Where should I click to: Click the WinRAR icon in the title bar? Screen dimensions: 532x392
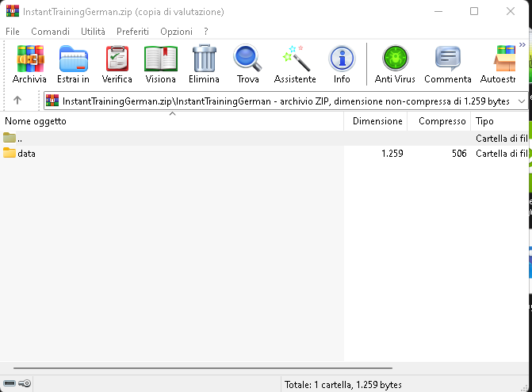click(x=13, y=11)
